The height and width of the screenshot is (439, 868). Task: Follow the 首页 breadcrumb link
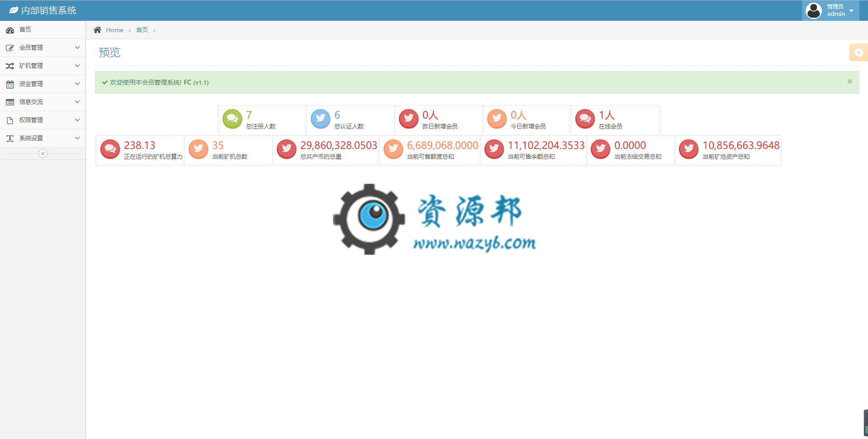(x=142, y=30)
